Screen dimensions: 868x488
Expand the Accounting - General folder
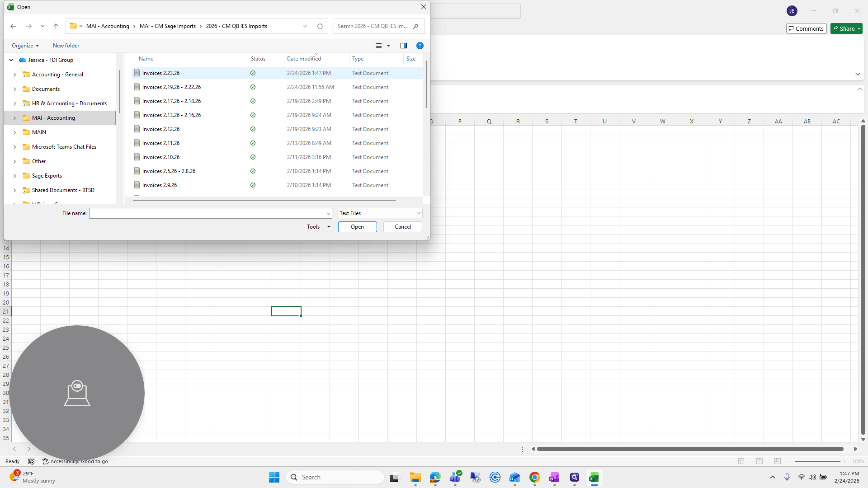click(14, 75)
